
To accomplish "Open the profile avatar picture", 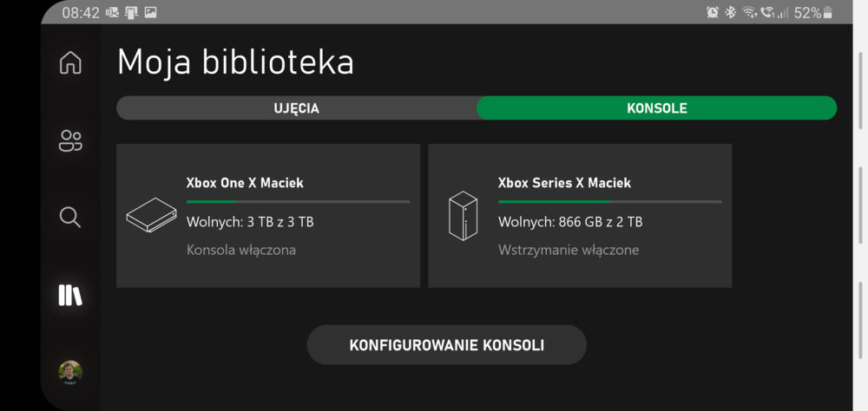I will pyautogui.click(x=70, y=372).
